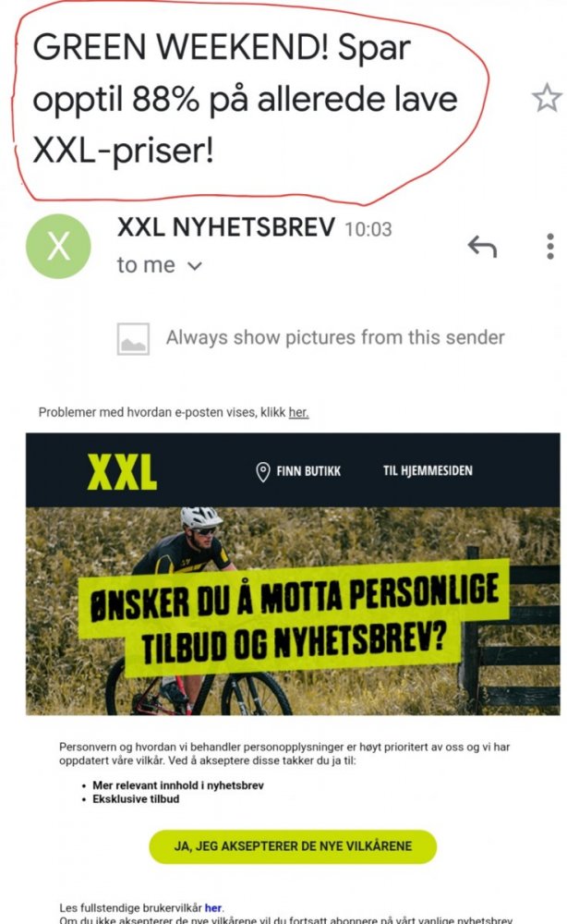Tap the green X sender avatar
This screenshot has height=924, width=567.
[x=58, y=246]
